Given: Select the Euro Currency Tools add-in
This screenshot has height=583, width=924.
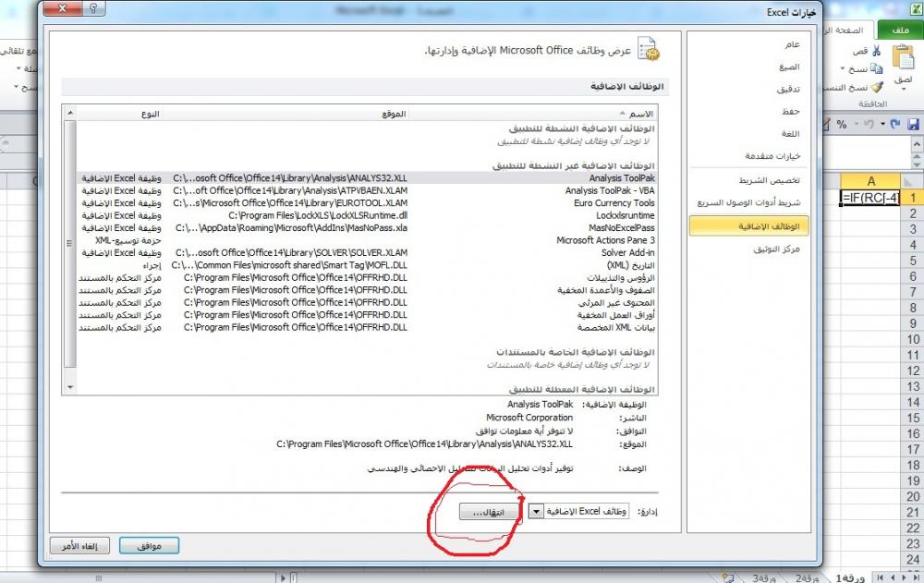Looking at the screenshot, I should 367,202.
